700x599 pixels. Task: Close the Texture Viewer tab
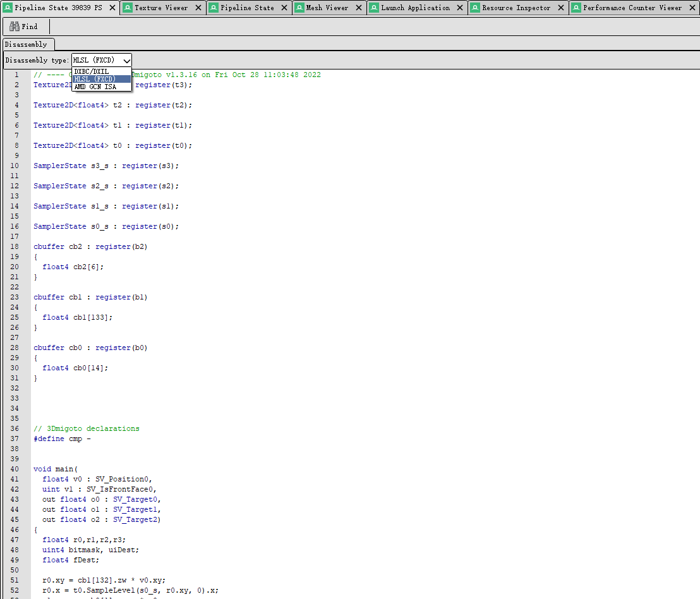[x=198, y=8]
